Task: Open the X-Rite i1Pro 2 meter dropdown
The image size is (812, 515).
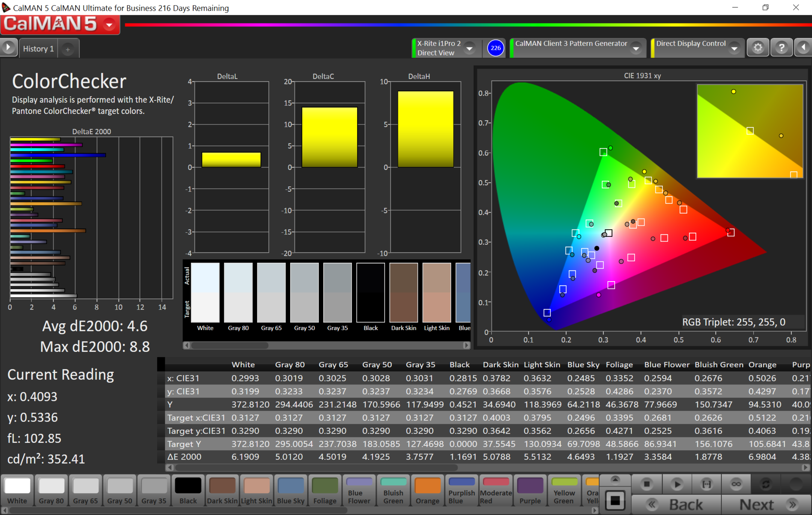Action: [x=470, y=48]
